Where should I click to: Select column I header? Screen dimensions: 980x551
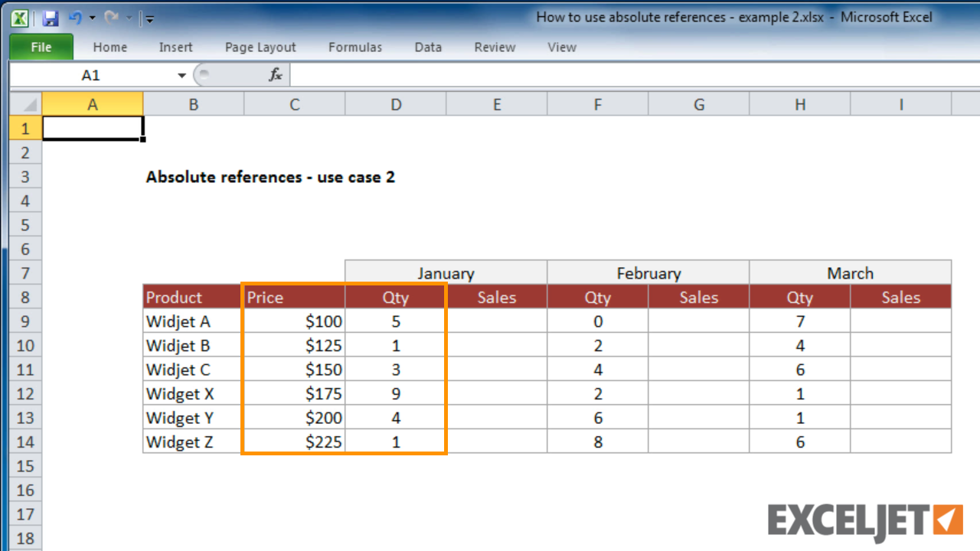tap(901, 104)
